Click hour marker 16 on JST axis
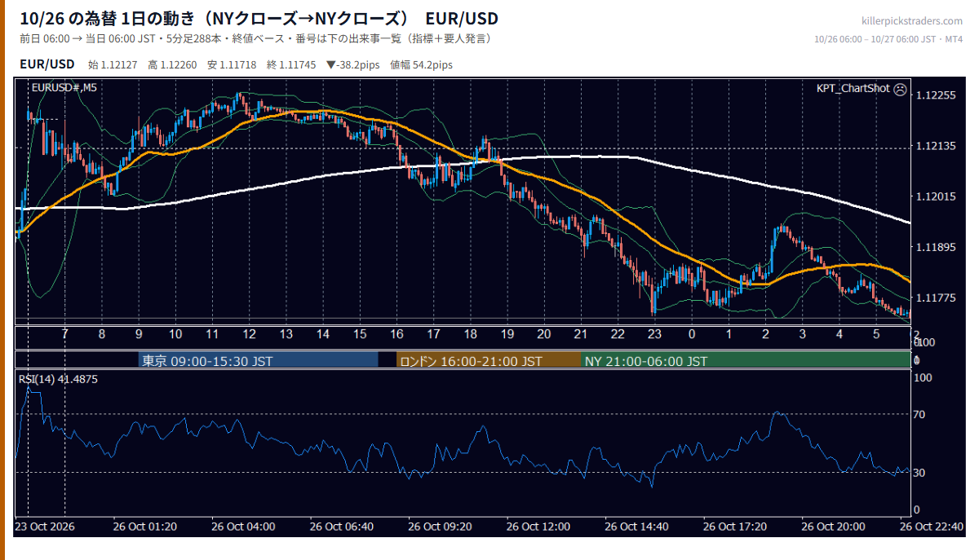This screenshot has height=560, width=979. pos(396,334)
